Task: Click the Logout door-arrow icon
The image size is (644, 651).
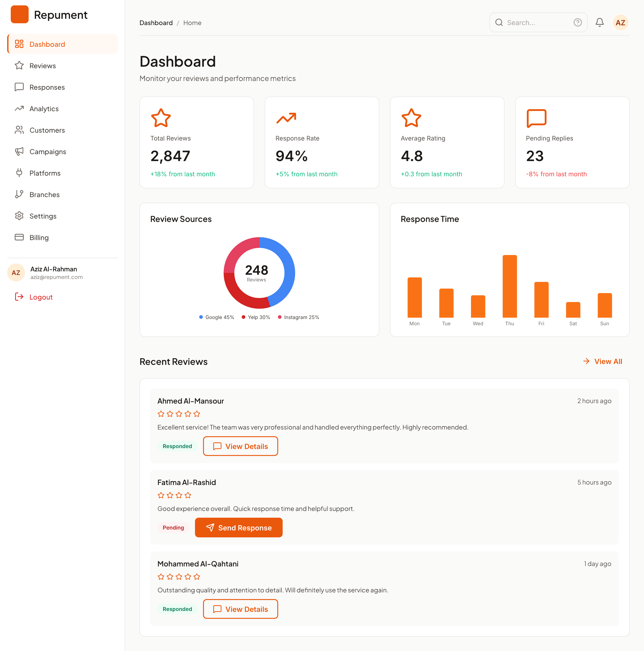Action: pyautogui.click(x=19, y=297)
